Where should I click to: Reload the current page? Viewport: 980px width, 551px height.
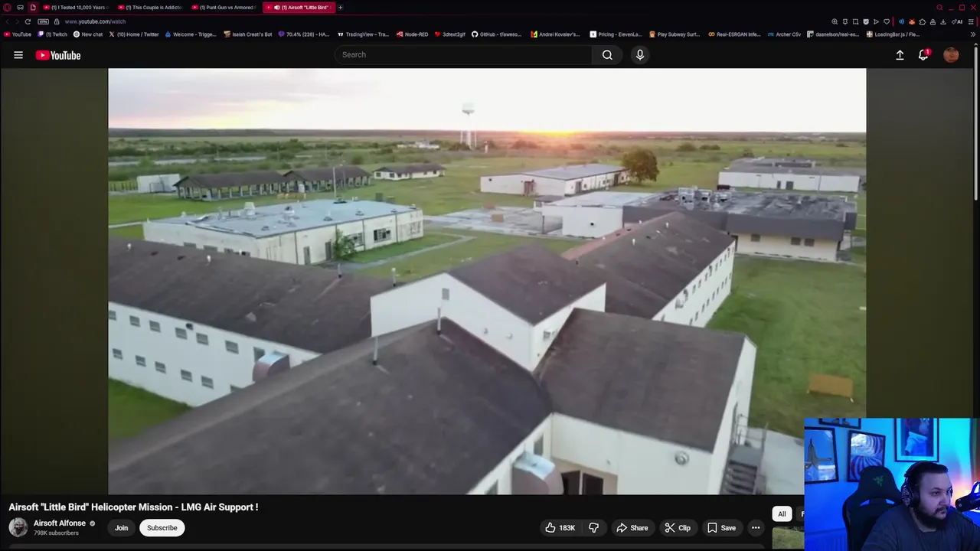pos(28,21)
